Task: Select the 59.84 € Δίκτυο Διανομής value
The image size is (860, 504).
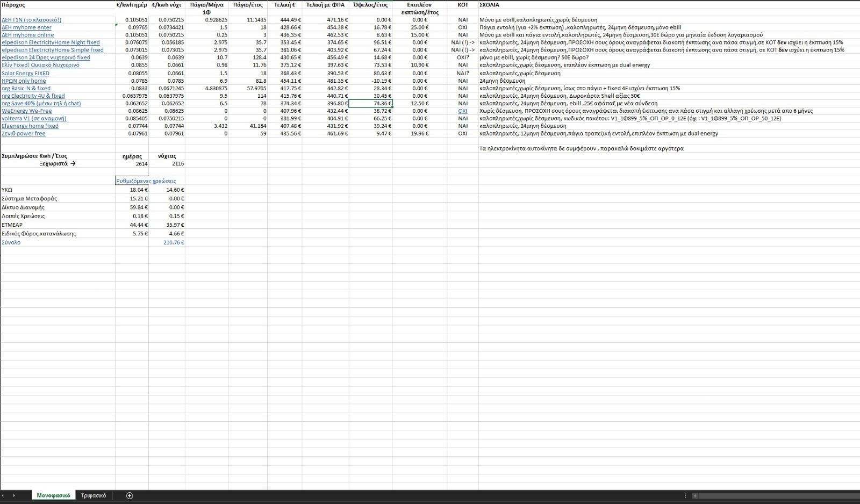Action: click(x=132, y=207)
